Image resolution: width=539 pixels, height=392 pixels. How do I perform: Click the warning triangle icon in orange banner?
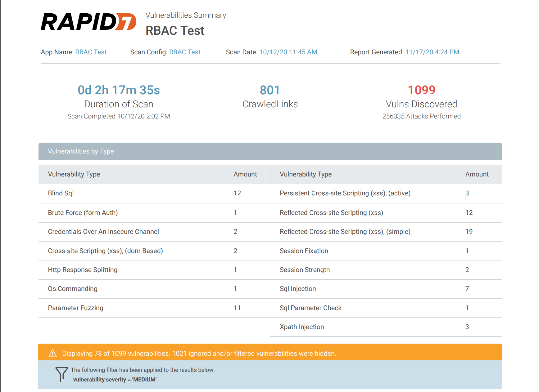coord(53,353)
